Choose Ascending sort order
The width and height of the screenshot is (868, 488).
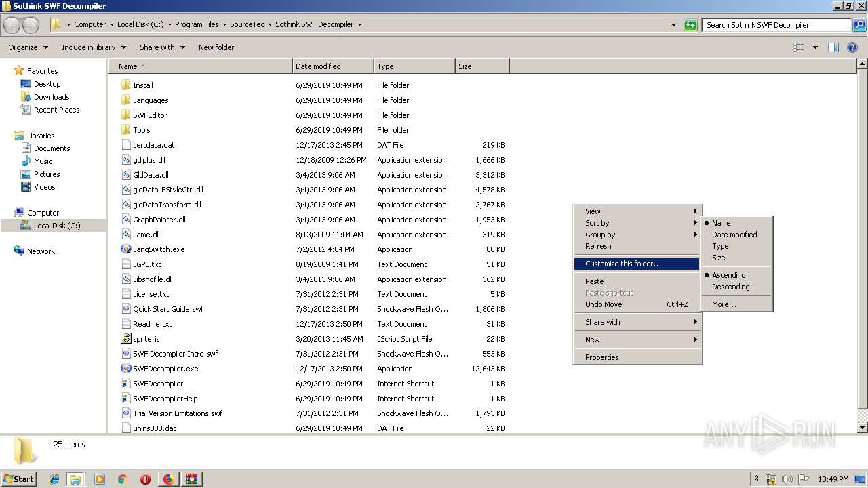coord(736,275)
